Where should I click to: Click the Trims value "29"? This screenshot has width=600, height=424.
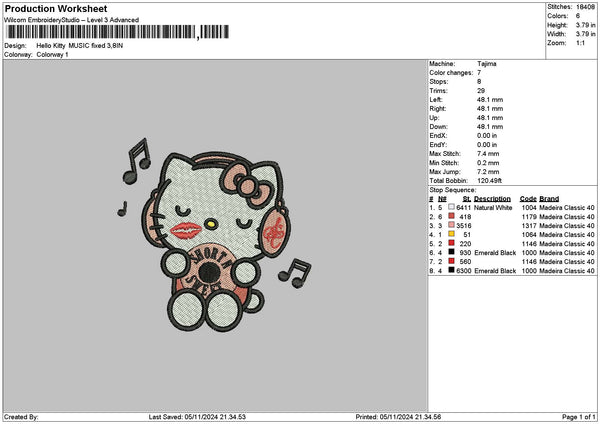click(x=481, y=91)
